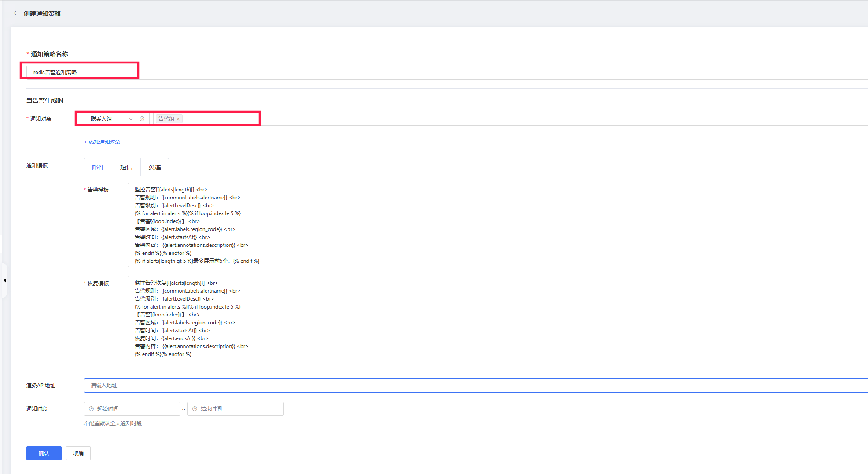The image size is (868, 474).
Task: Click the clock icon in 结束时间 field
Action: coord(195,409)
